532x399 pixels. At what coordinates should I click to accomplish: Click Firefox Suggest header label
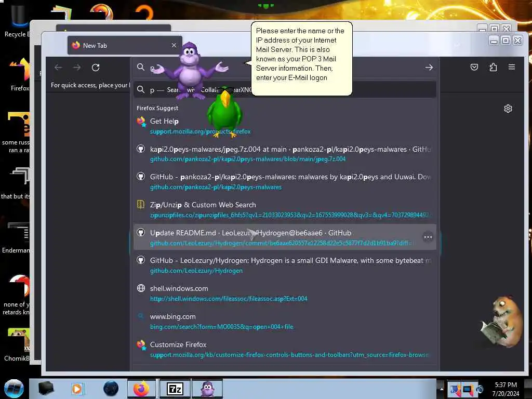[157, 108]
